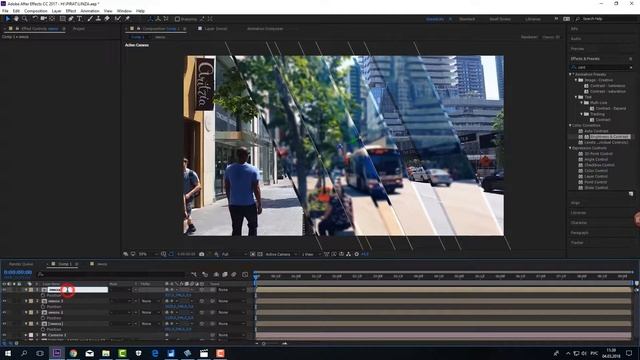
Task: Open the Active Camera view dropdown
Action: click(x=281, y=254)
